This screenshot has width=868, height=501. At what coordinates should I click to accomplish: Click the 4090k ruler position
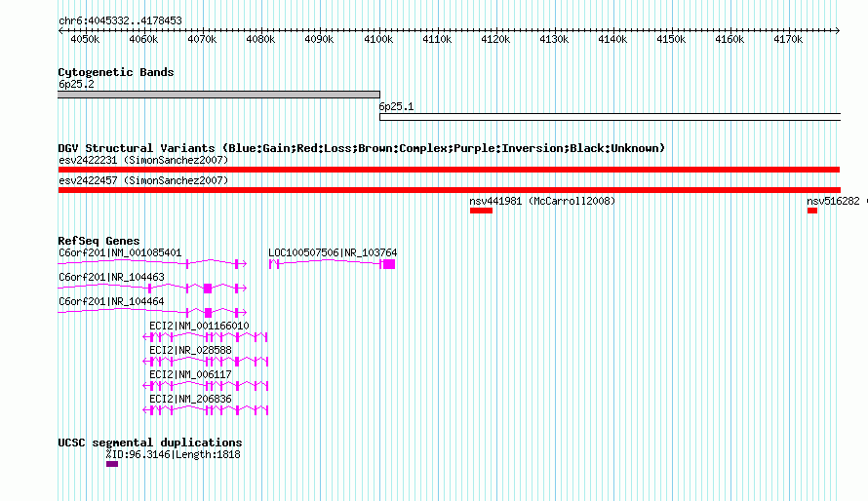point(320,39)
